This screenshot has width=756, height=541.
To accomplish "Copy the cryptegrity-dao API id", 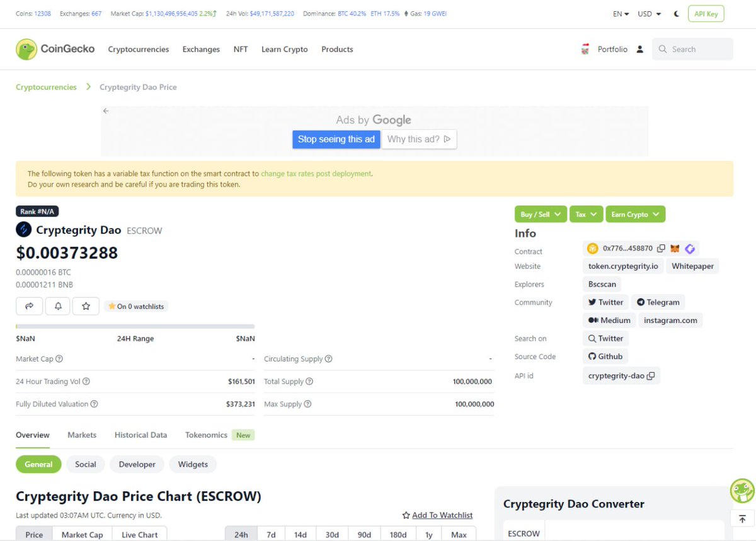I will click(x=651, y=376).
